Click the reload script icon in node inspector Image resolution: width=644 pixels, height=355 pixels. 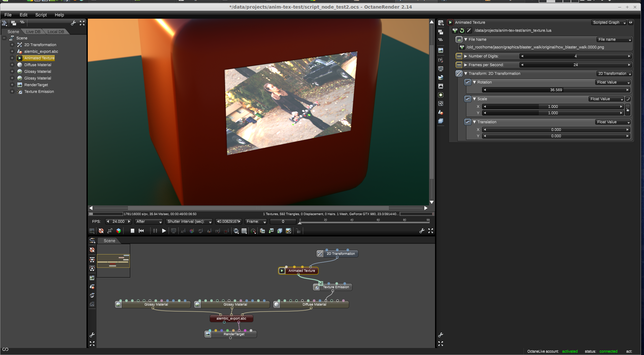(x=462, y=30)
